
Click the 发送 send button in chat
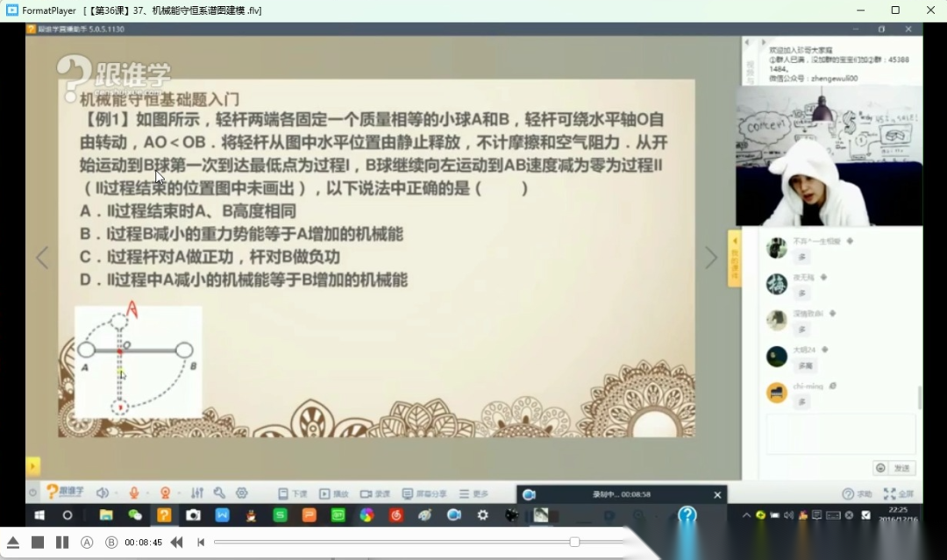[x=901, y=468]
